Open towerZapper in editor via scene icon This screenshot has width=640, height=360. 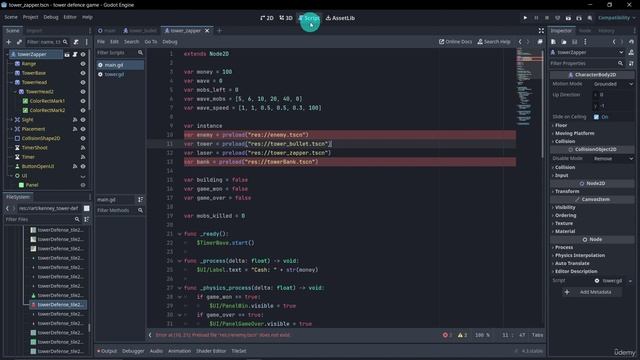tap(67, 54)
